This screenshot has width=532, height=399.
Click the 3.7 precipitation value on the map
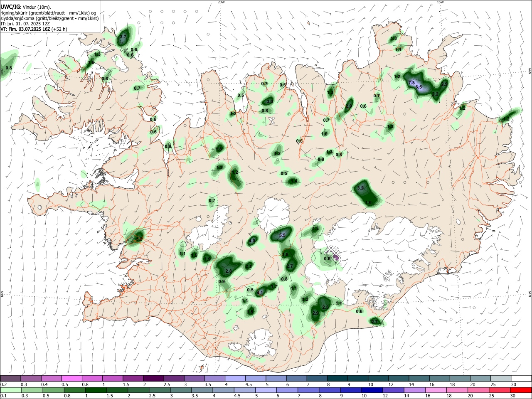pos(123,37)
